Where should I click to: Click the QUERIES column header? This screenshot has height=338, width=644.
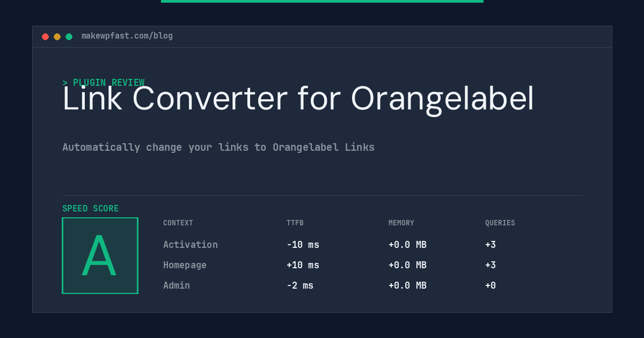pos(500,223)
